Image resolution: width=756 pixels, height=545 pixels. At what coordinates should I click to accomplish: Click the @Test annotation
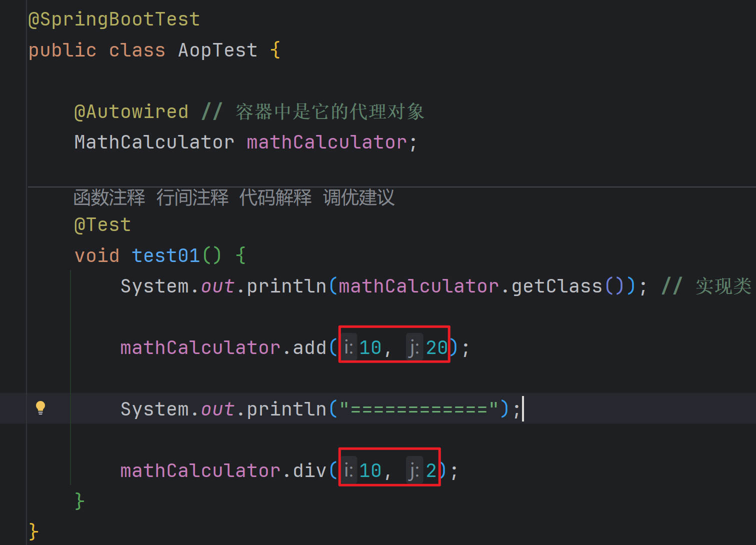point(102,225)
